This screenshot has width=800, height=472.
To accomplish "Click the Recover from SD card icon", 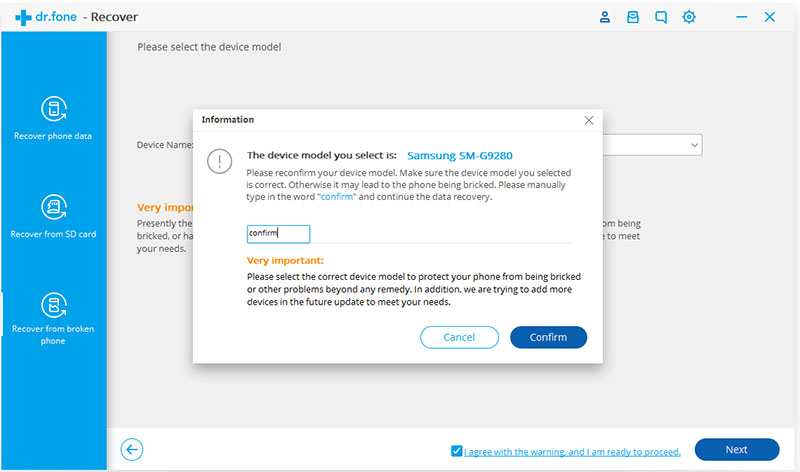I will tap(53, 208).
